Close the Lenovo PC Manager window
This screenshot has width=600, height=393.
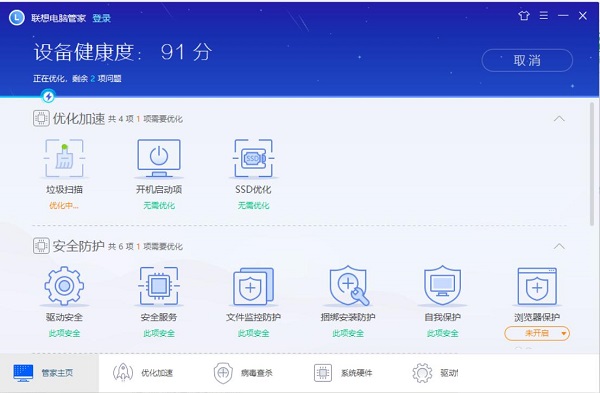(x=583, y=16)
